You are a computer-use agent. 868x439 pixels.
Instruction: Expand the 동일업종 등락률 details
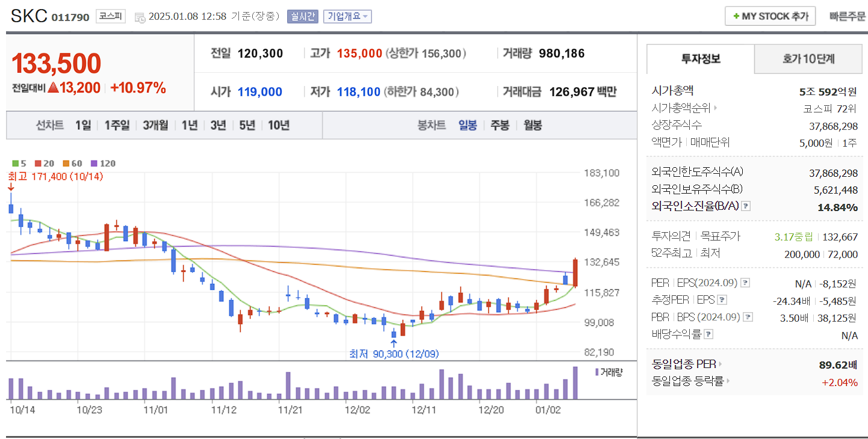click(728, 380)
